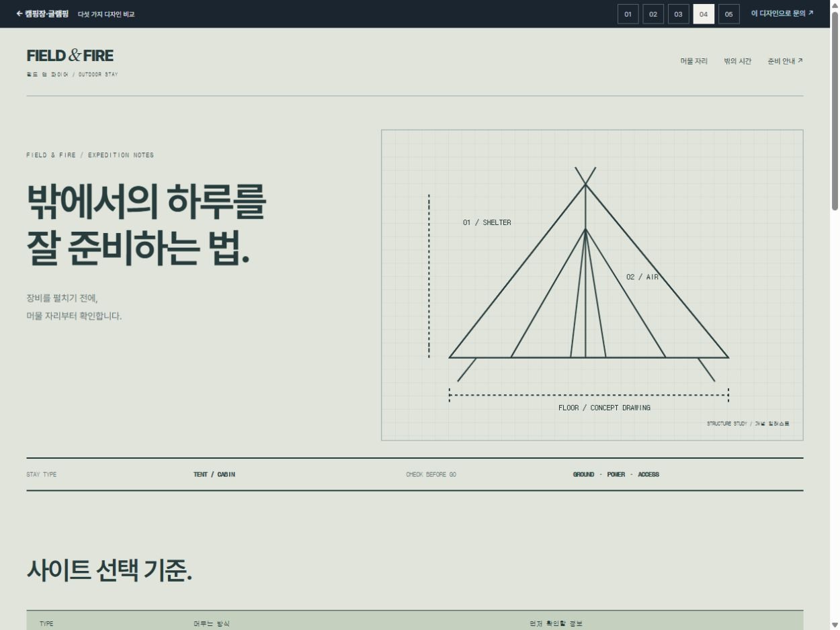The image size is (840, 630).
Task: Click the CHECK BEFORE GO label
Action: click(431, 475)
